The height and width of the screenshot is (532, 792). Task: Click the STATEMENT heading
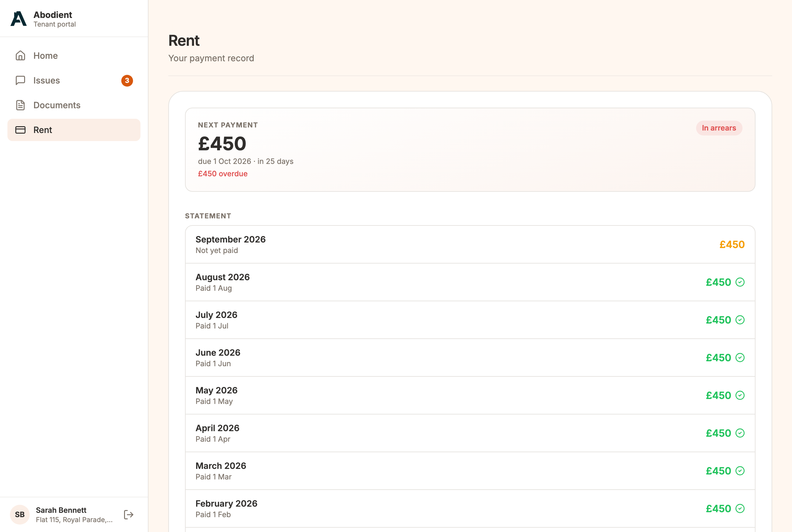(208, 216)
